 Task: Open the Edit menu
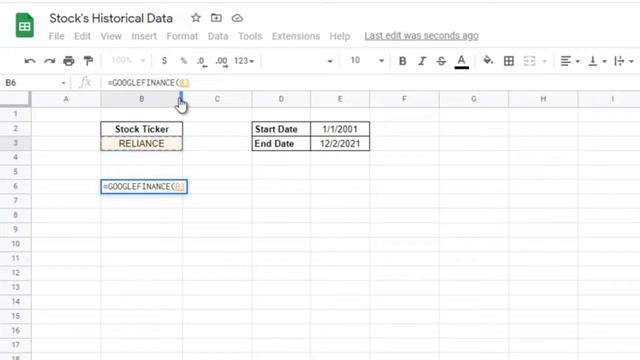pos(82,36)
